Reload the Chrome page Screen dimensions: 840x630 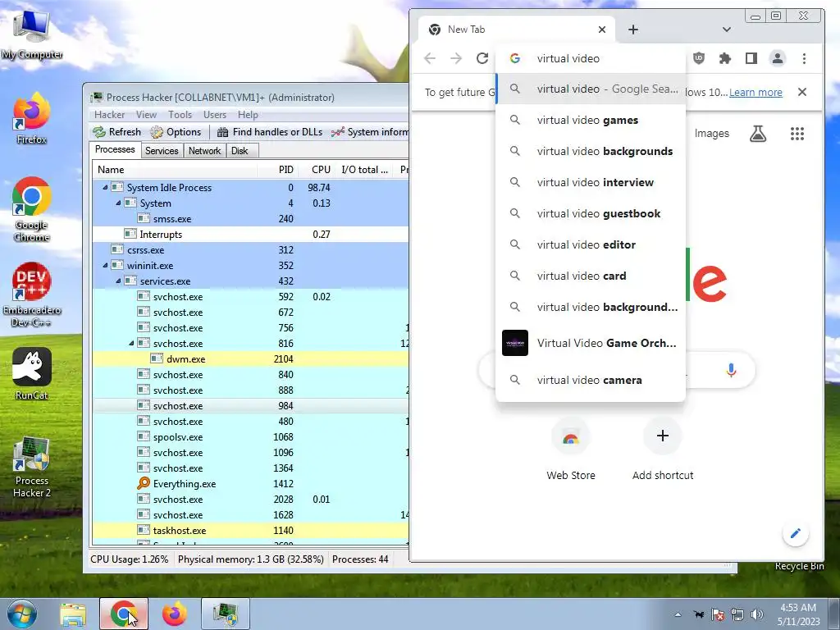click(x=482, y=58)
